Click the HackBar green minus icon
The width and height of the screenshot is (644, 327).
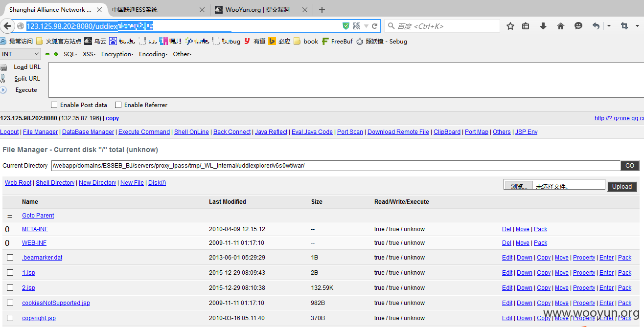[x=47, y=54]
